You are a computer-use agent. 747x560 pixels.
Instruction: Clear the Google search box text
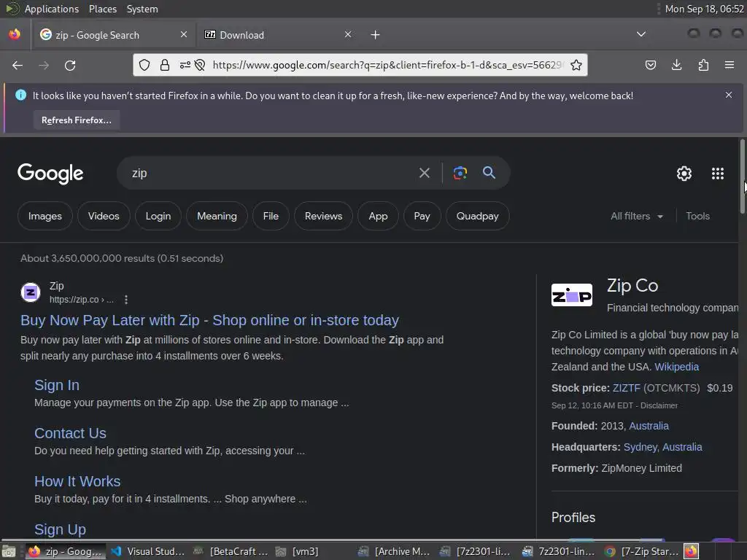(424, 173)
